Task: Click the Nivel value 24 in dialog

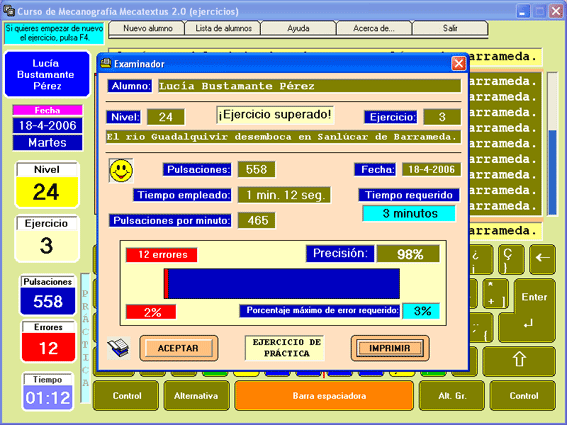Action: click(x=166, y=117)
